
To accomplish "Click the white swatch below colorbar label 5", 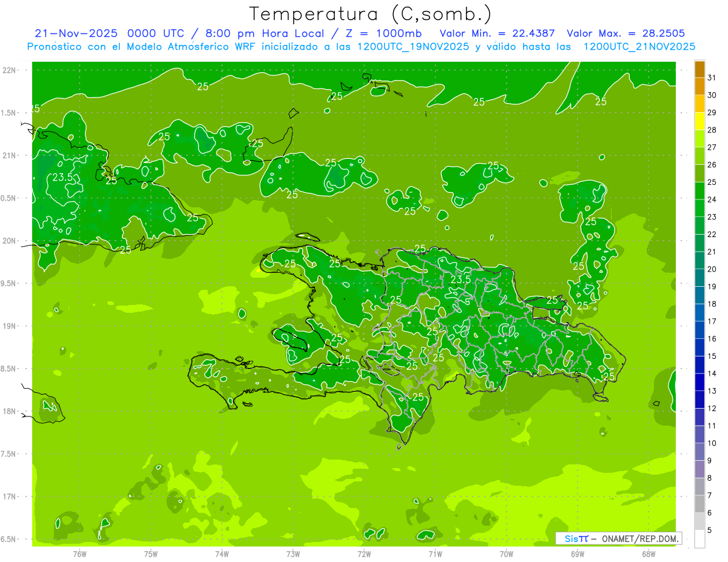I will coord(699,539).
